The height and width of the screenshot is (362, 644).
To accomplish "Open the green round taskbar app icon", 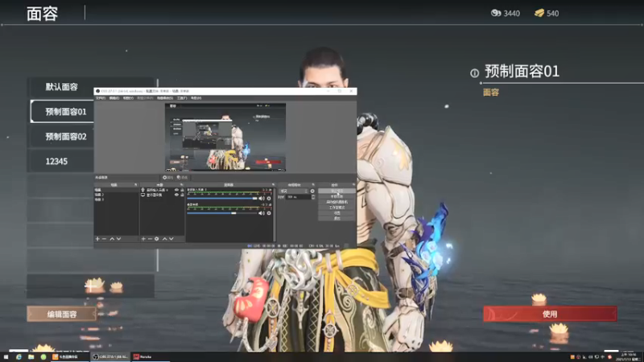I will 43,357.
